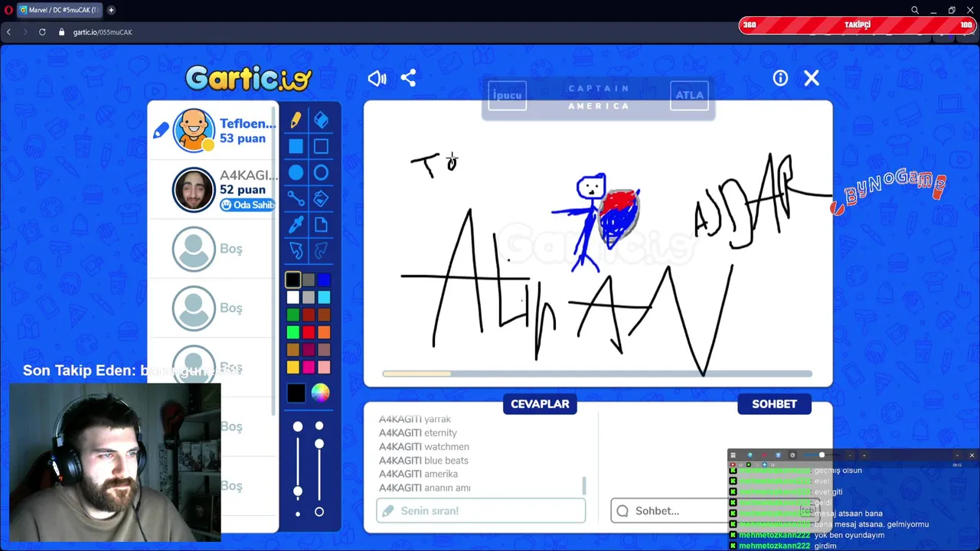The height and width of the screenshot is (551, 980).
Task: Click the Opera browser menu logo
Action: [x=8, y=10]
